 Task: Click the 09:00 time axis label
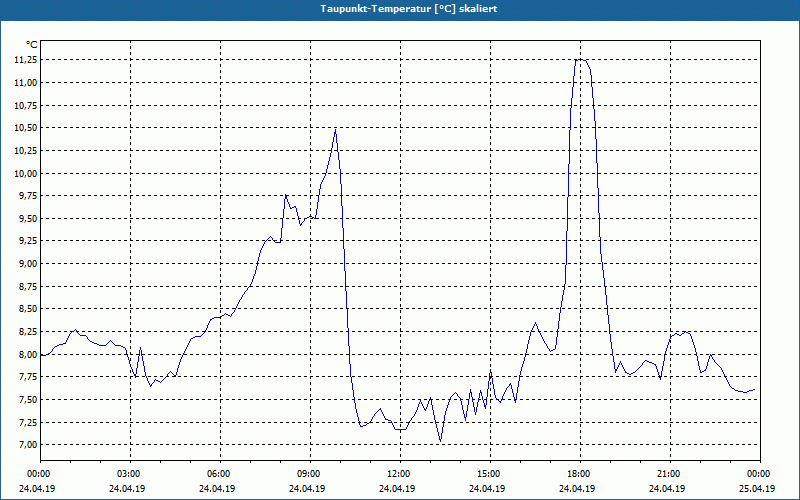[310, 474]
